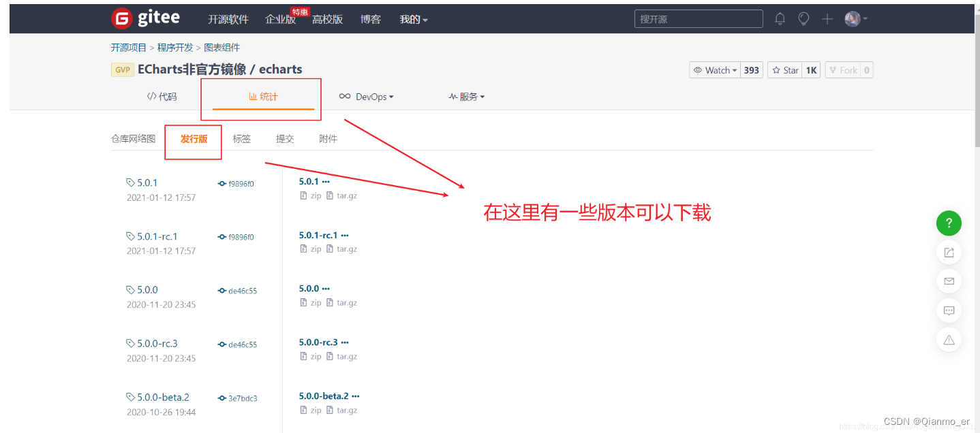
Task: Click the chat bubble feedback icon
Action: point(949,310)
